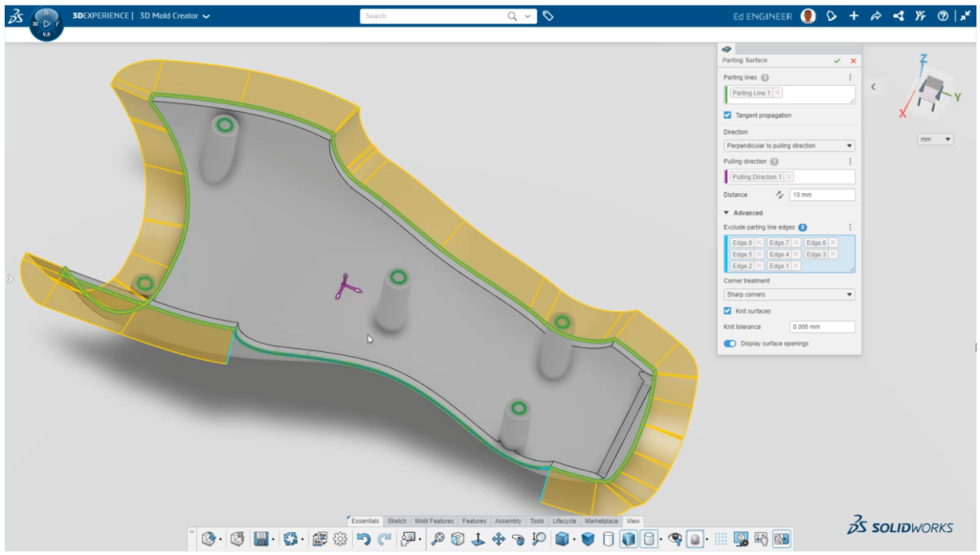Accept Parting Surface with the green checkmark

[x=836, y=60]
